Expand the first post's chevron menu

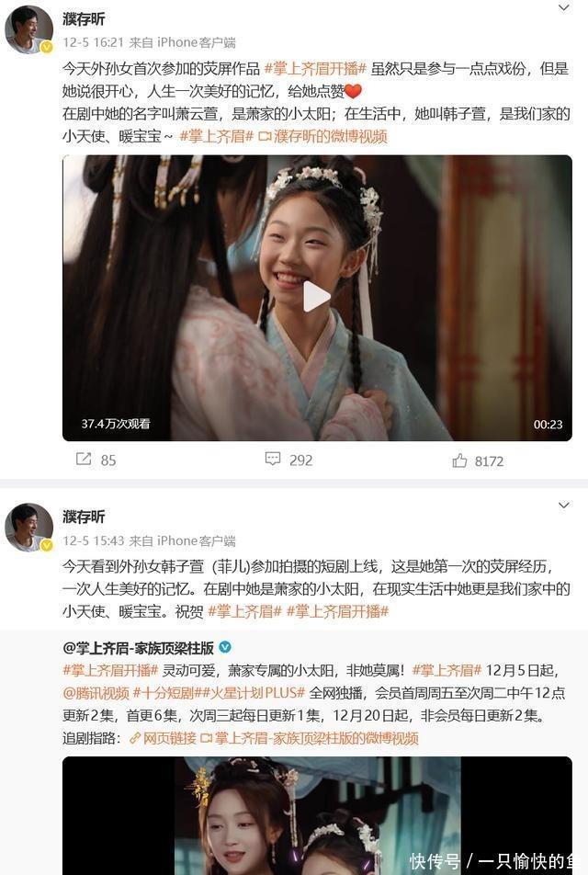pyautogui.click(x=564, y=7)
